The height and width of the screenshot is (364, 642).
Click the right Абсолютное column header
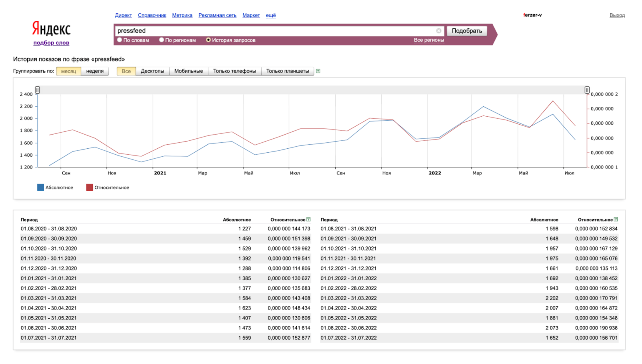point(544,220)
